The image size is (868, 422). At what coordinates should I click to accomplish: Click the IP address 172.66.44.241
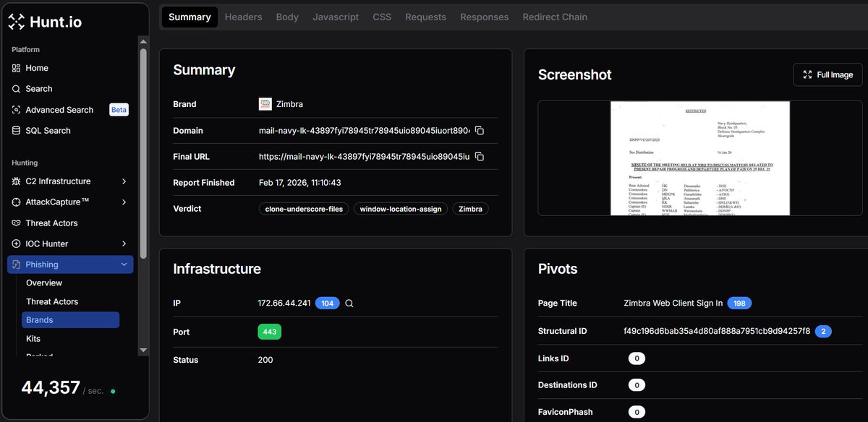tap(284, 303)
